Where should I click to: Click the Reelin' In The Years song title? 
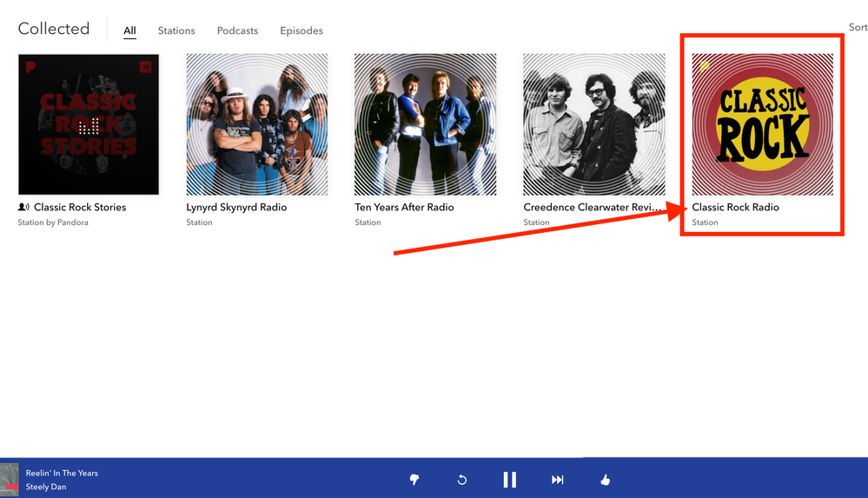(x=62, y=473)
